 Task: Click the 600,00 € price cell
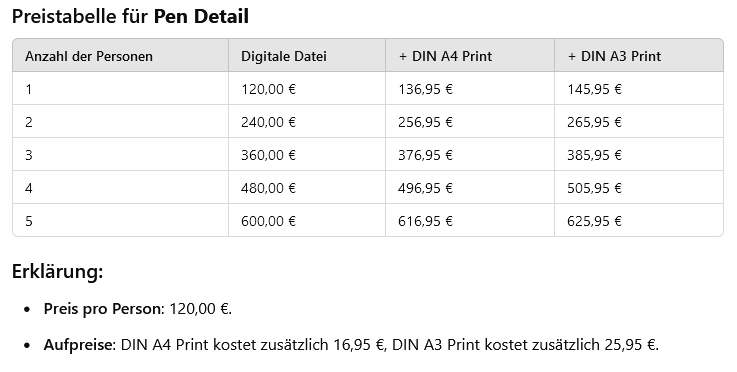268,221
